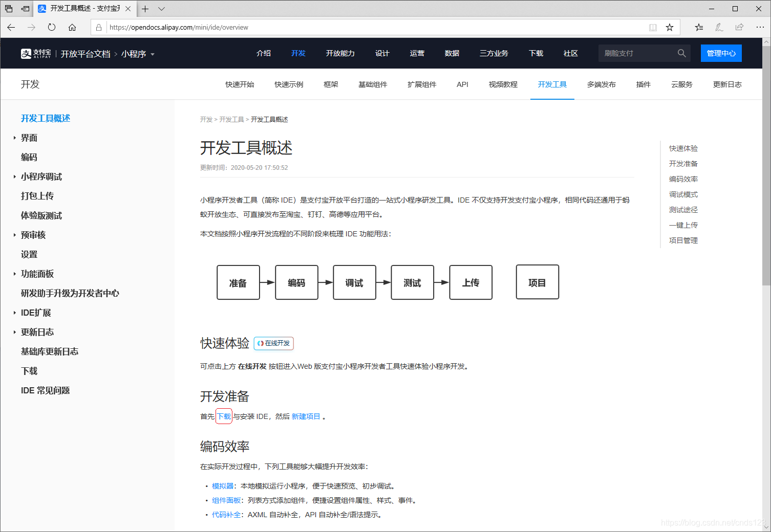771x532 pixels.
Task: Click the 代码补全 link
Action: [x=226, y=515]
